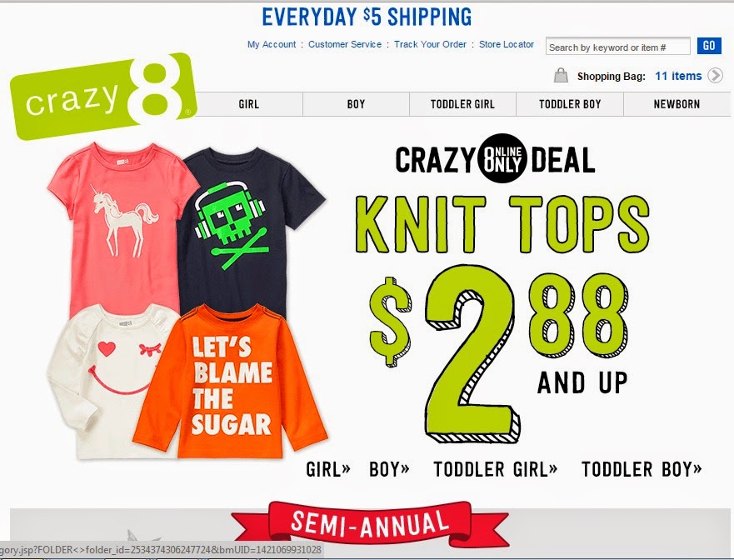
Task: Open the Customer Service link
Action: 345,44
